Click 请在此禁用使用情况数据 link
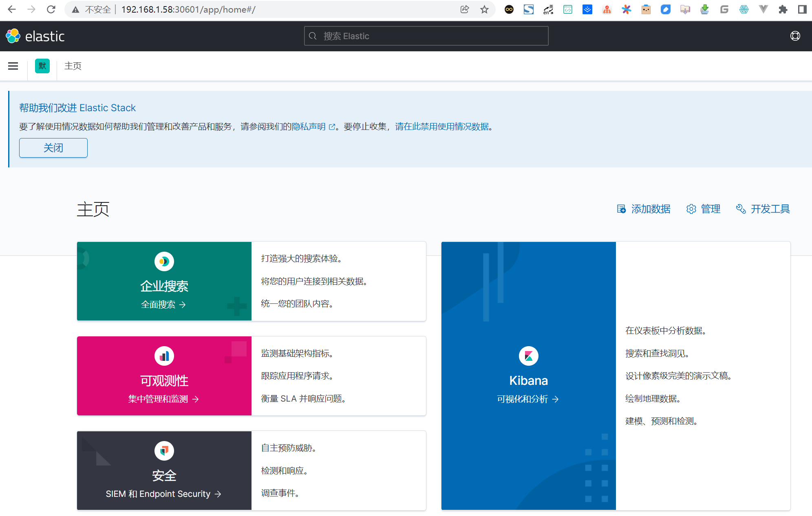This screenshot has height=516, width=812. [442, 127]
